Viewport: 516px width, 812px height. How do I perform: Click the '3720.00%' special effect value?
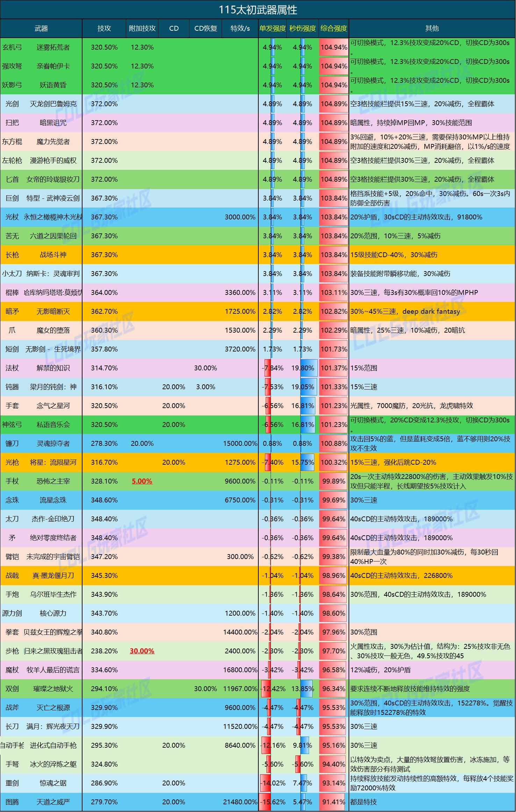pos(240,349)
